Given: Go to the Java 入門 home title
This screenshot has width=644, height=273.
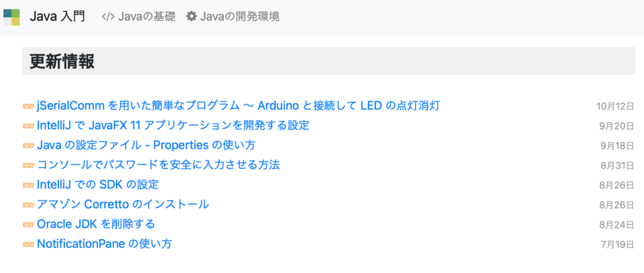Looking at the screenshot, I should click(57, 17).
